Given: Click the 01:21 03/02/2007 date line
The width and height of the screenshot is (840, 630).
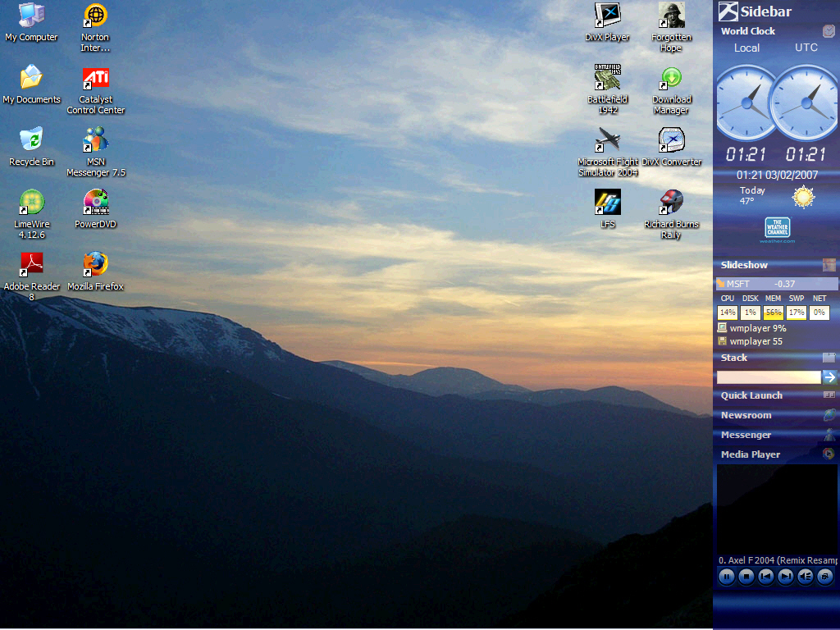Looking at the screenshot, I should tap(777, 175).
